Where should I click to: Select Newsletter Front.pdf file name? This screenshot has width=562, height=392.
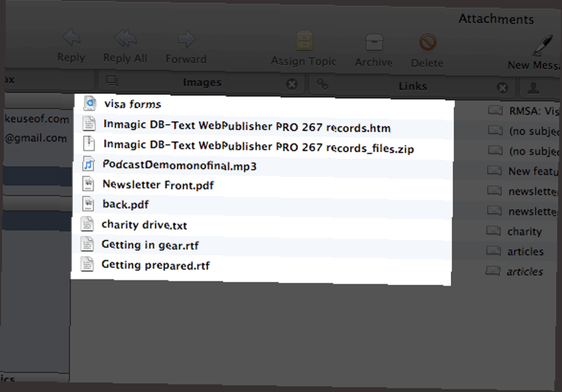pos(158,185)
